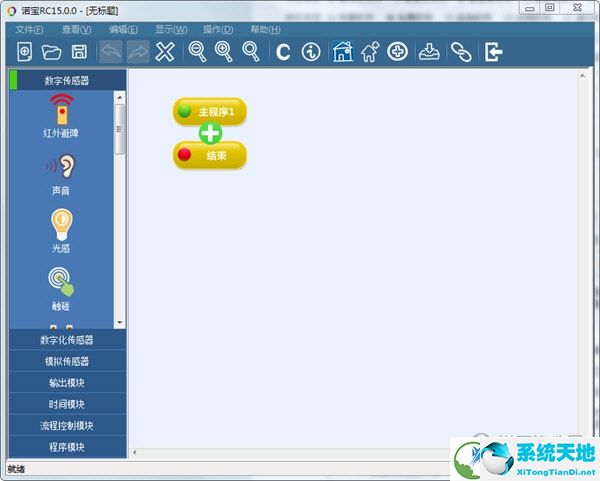Select the sound sensor 声音

tap(61, 174)
